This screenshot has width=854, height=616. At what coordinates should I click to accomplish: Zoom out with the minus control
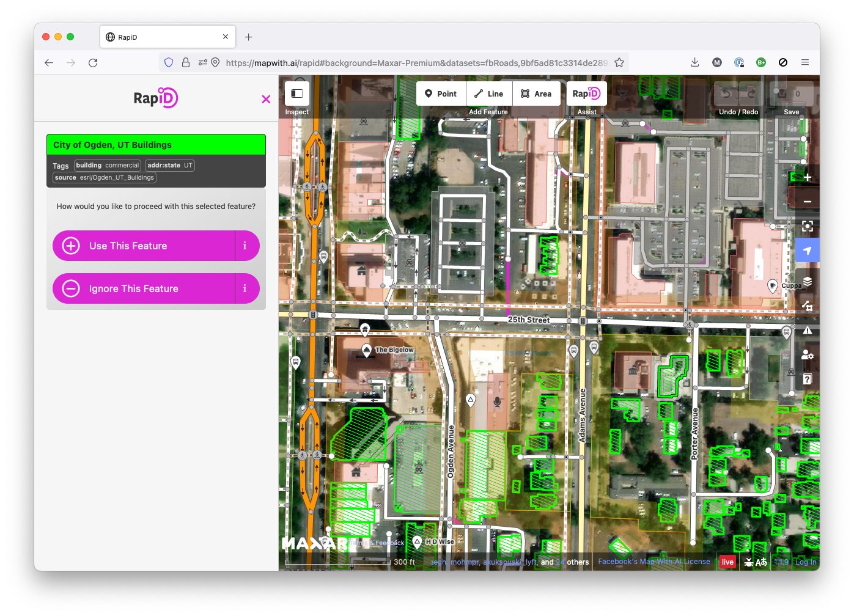(808, 202)
